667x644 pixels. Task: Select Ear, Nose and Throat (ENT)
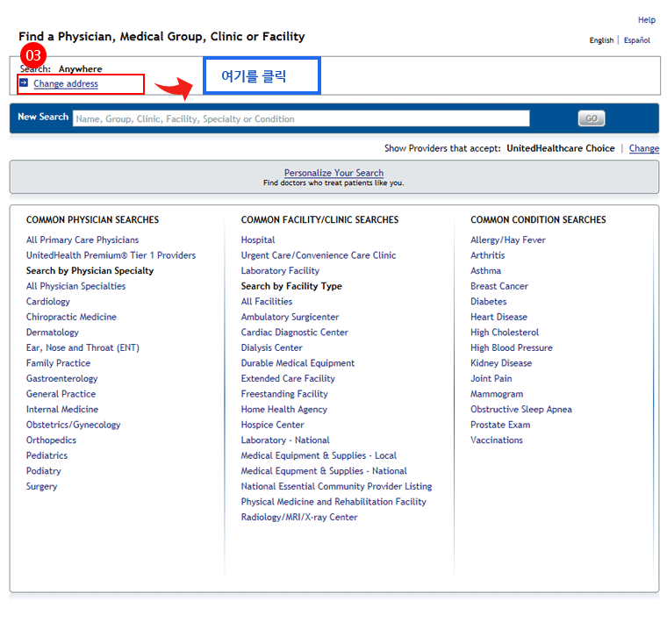click(82, 348)
